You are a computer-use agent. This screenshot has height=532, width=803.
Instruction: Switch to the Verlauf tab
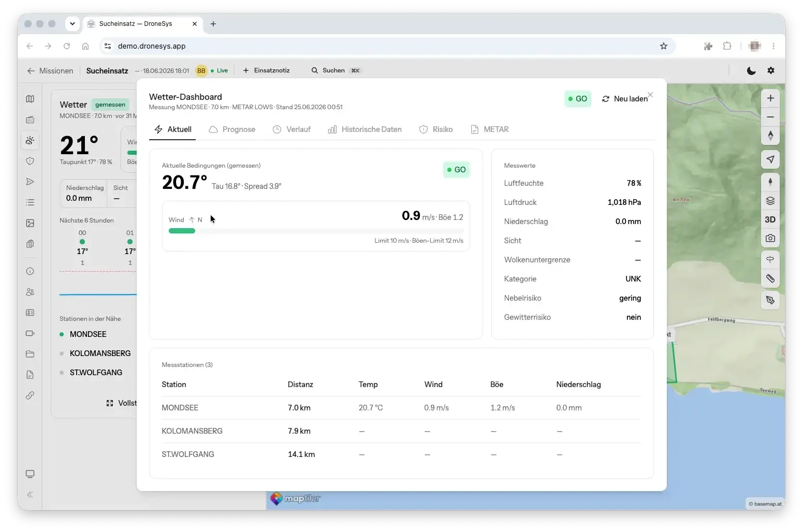coord(291,129)
